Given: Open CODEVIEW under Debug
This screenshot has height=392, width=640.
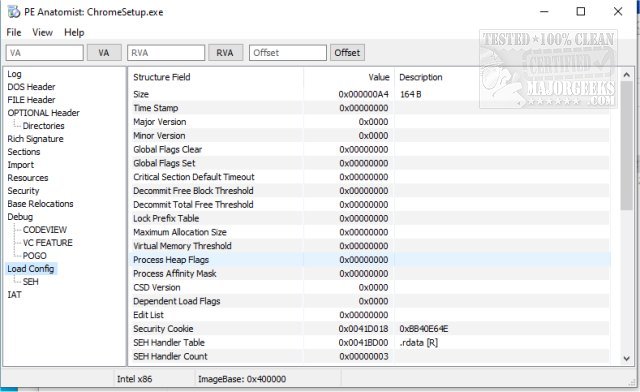Looking at the screenshot, I should point(44,230).
